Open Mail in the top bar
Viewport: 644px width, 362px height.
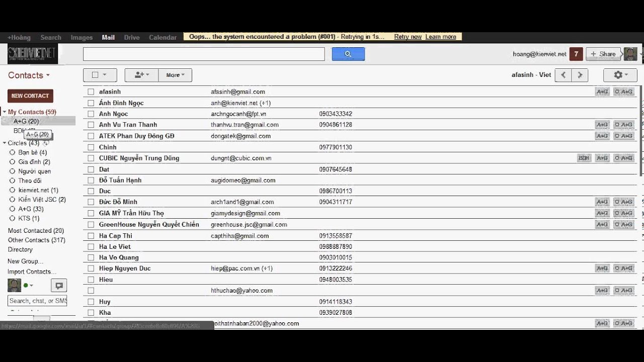coord(108,37)
